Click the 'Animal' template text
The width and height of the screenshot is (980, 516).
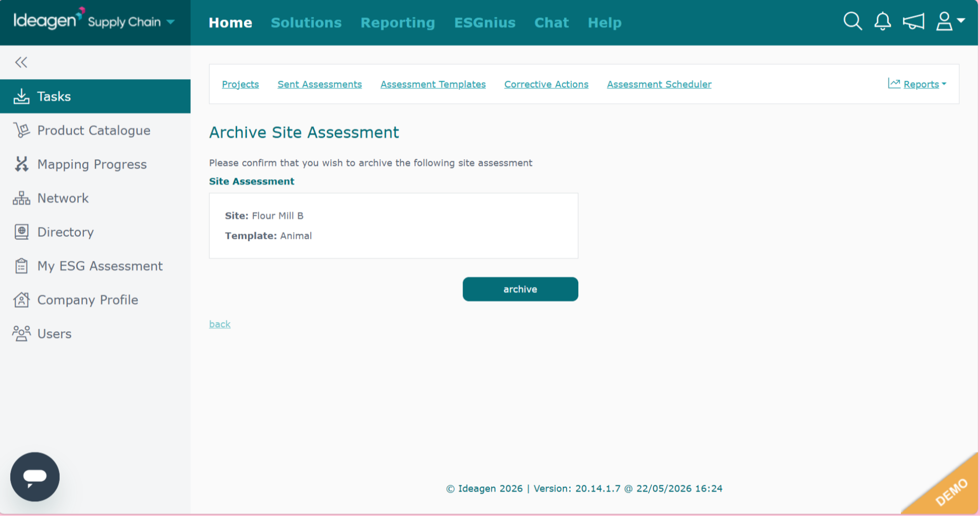(x=296, y=236)
